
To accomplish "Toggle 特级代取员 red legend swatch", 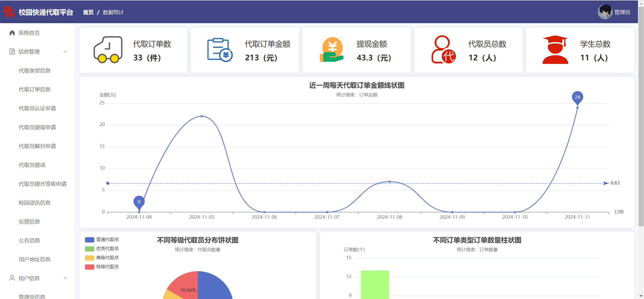I will click(x=90, y=267).
